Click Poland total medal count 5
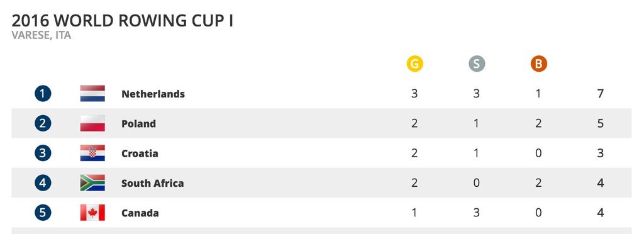The height and width of the screenshot is (234, 644). (600, 123)
